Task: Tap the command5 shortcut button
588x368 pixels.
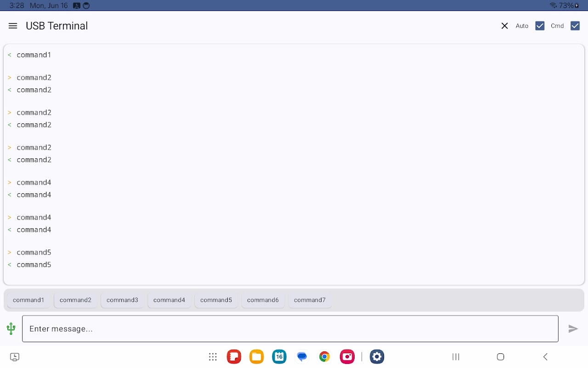Action: [x=216, y=300]
